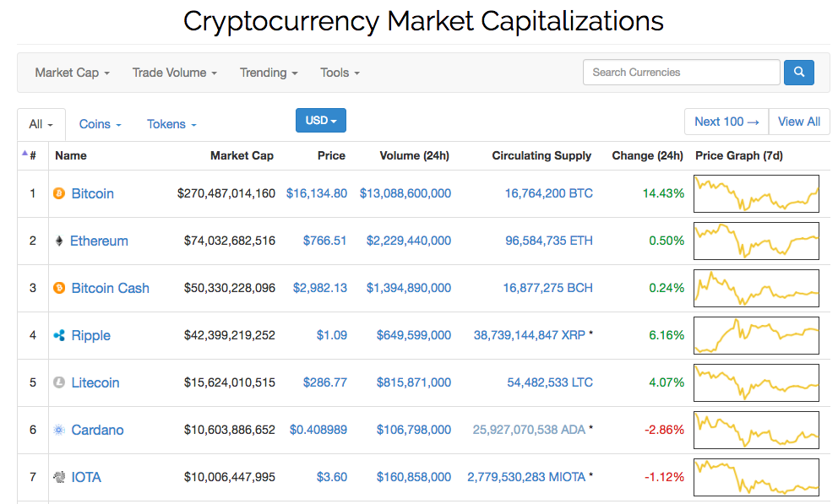Screen dimensions: 838x504
Task: Open Ripple's 7-day price graph
Action: [x=756, y=335]
